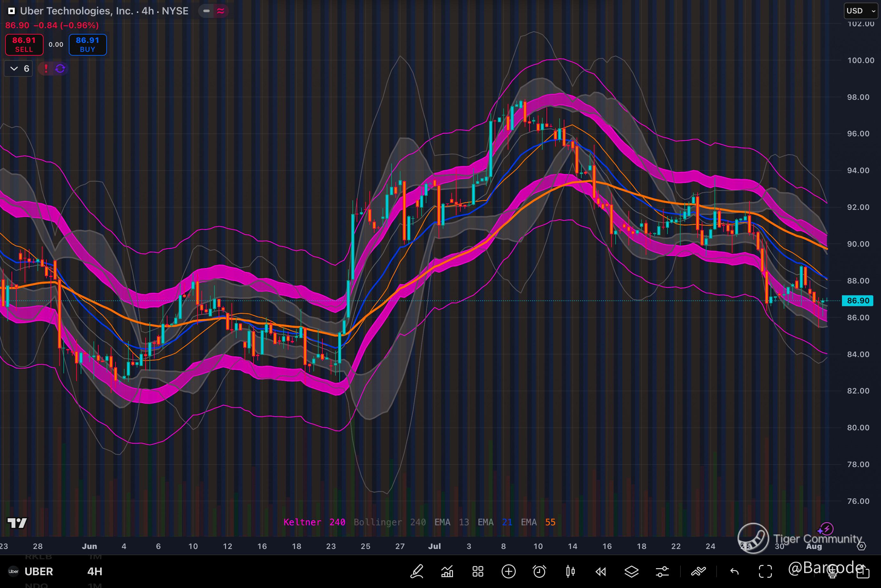
Task: Select the drawing pen tool
Action: (x=417, y=571)
